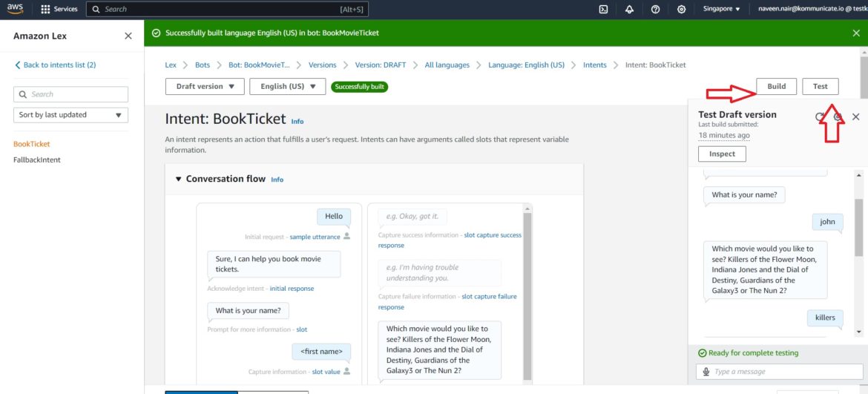View notifications via the bell icon
The image size is (868, 394).
coord(629,9)
